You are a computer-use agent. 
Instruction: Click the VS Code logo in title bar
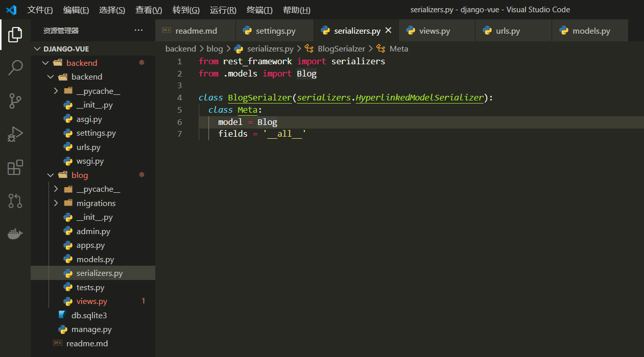pyautogui.click(x=11, y=10)
